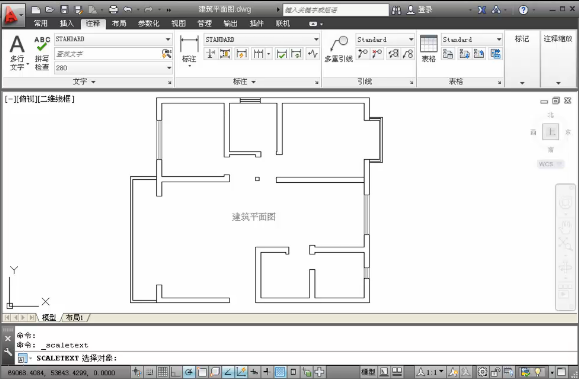Switch to the 布局1 layout tab
579x379 pixels.
pos(74,317)
